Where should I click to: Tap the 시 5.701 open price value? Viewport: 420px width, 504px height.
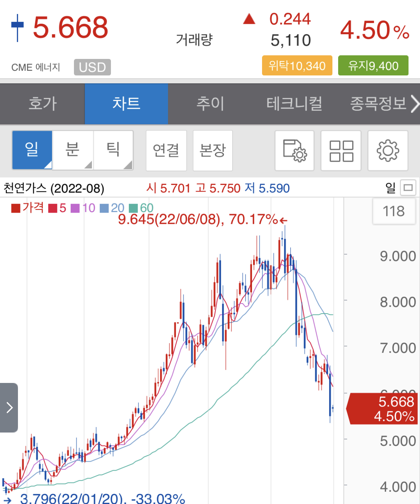tap(168, 188)
